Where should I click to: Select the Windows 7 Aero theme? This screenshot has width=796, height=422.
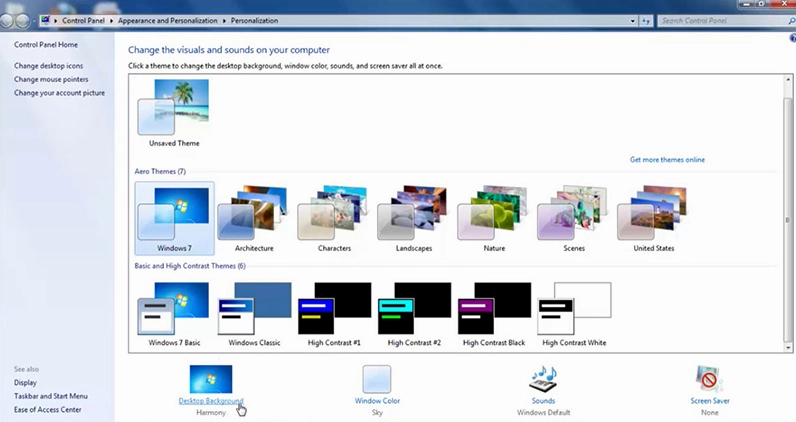tap(173, 214)
